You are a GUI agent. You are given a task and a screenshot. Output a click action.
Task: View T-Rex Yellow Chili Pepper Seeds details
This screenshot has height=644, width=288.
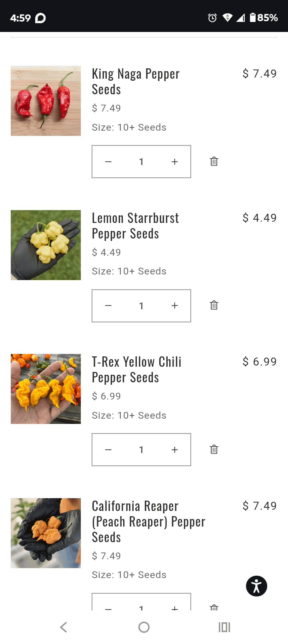pos(136,370)
